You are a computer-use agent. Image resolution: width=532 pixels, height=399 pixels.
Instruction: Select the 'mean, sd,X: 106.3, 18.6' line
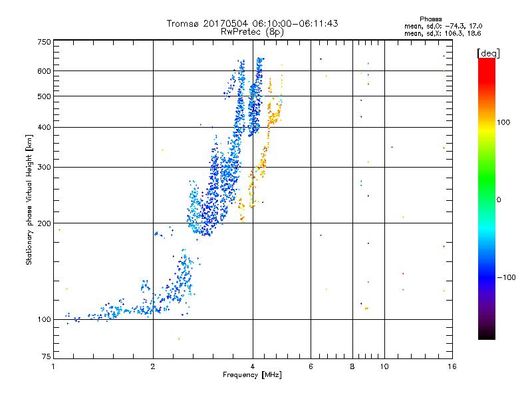442,33
